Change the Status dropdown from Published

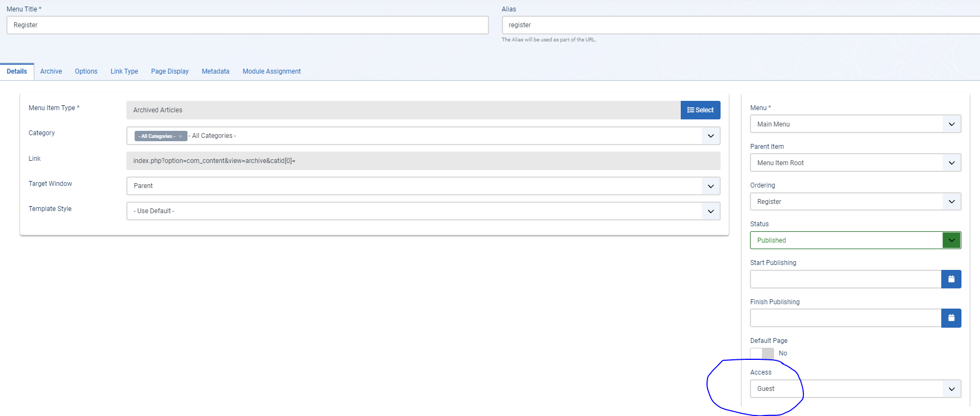855,240
